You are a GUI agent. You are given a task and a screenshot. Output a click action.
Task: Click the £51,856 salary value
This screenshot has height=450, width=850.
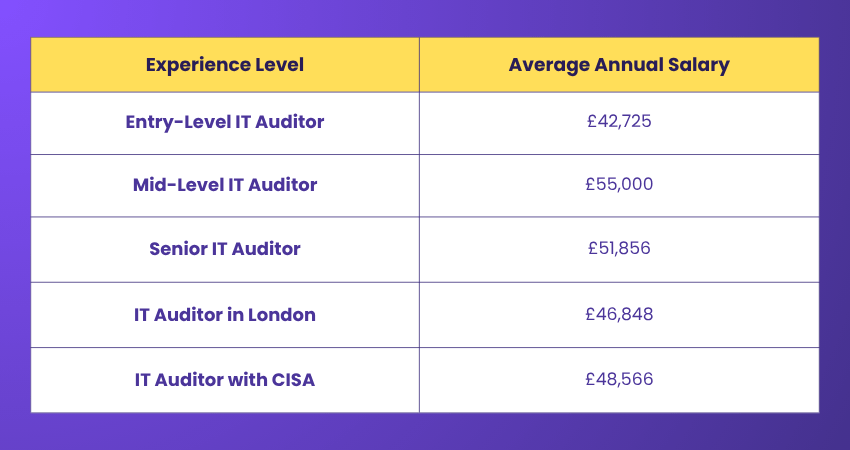pos(619,248)
